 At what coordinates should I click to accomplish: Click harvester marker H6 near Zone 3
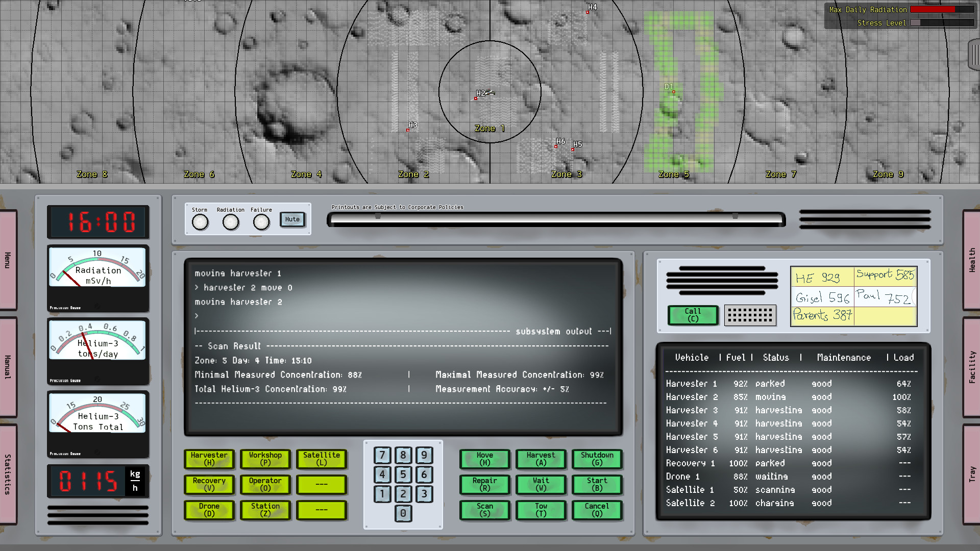pyautogui.click(x=555, y=145)
